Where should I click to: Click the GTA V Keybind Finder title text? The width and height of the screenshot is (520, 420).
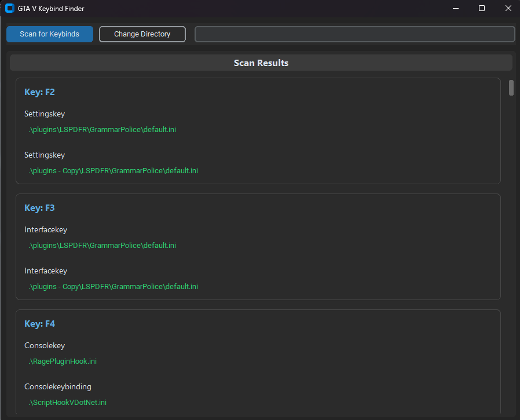[x=51, y=9]
